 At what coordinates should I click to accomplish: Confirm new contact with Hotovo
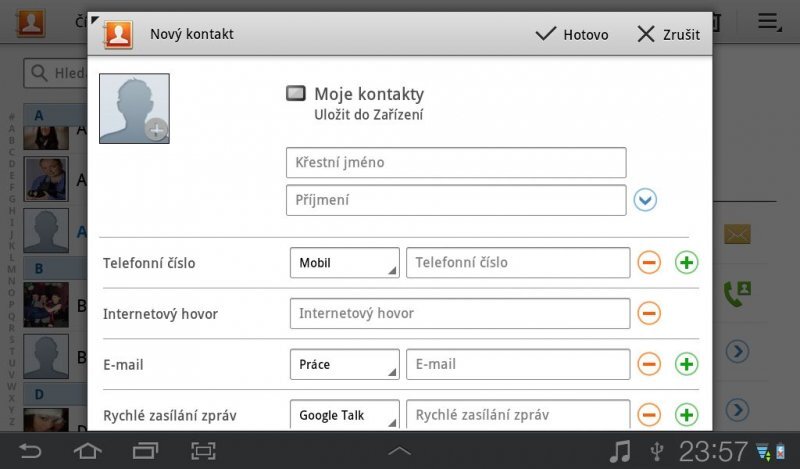tap(571, 35)
